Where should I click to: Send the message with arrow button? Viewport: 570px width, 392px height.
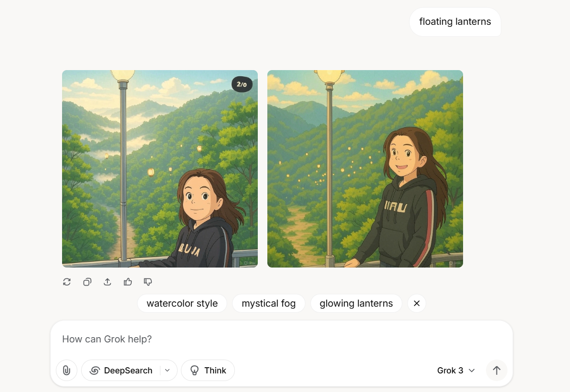click(496, 370)
